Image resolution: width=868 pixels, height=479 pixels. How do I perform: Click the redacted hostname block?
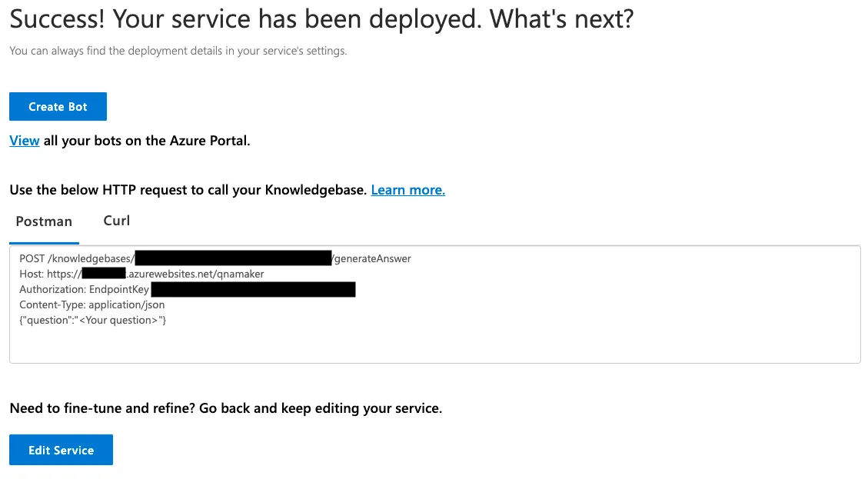(104, 274)
